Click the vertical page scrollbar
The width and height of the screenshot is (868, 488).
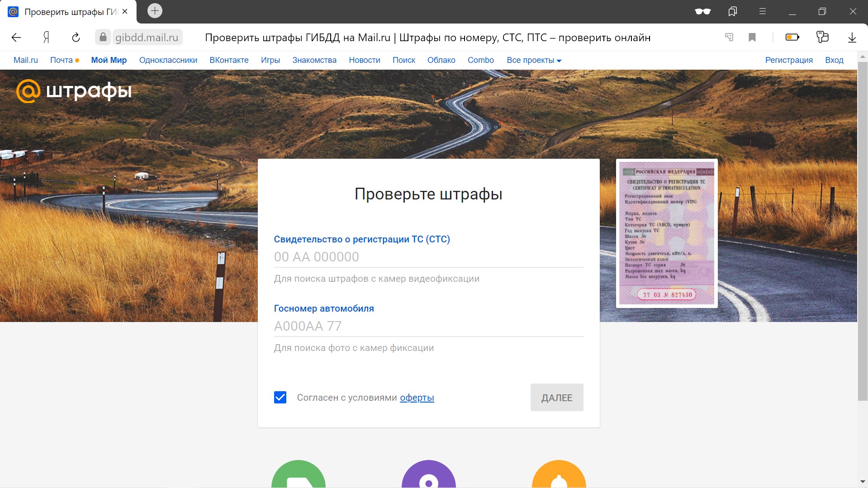click(863, 231)
